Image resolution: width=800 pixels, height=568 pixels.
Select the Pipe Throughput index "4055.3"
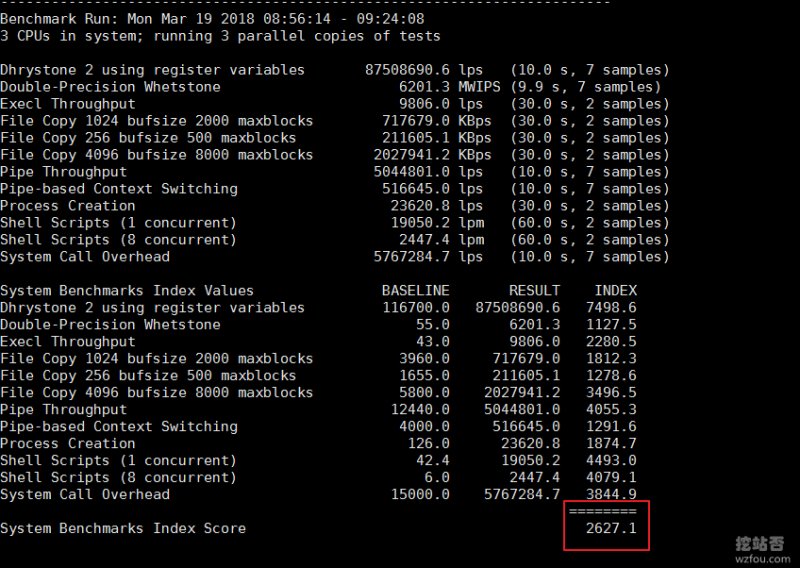[611, 409]
